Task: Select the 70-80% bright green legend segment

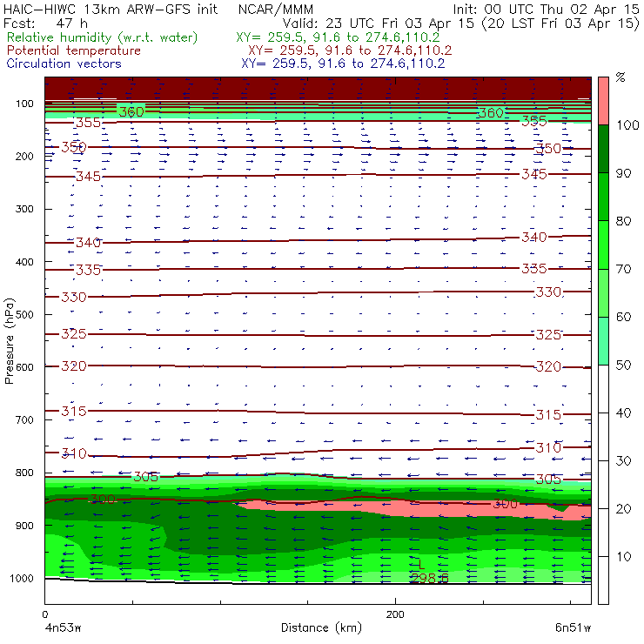Action: pyautogui.click(x=603, y=245)
